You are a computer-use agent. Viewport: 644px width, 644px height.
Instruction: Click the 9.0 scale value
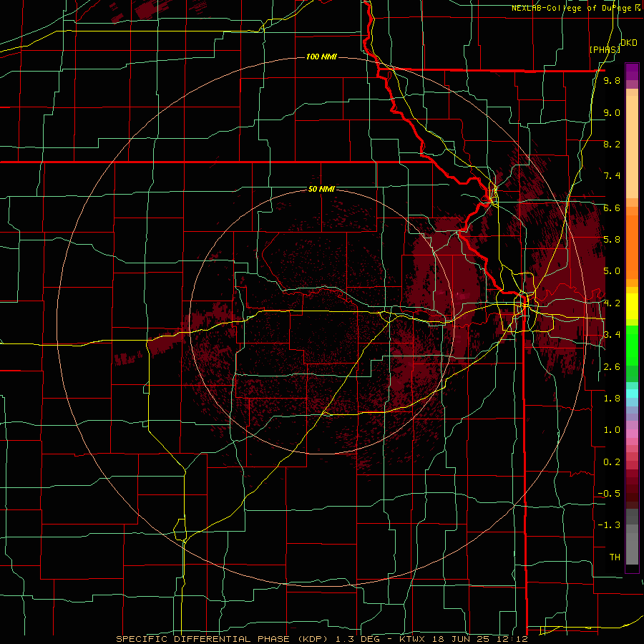pyautogui.click(x=612, y=112)
